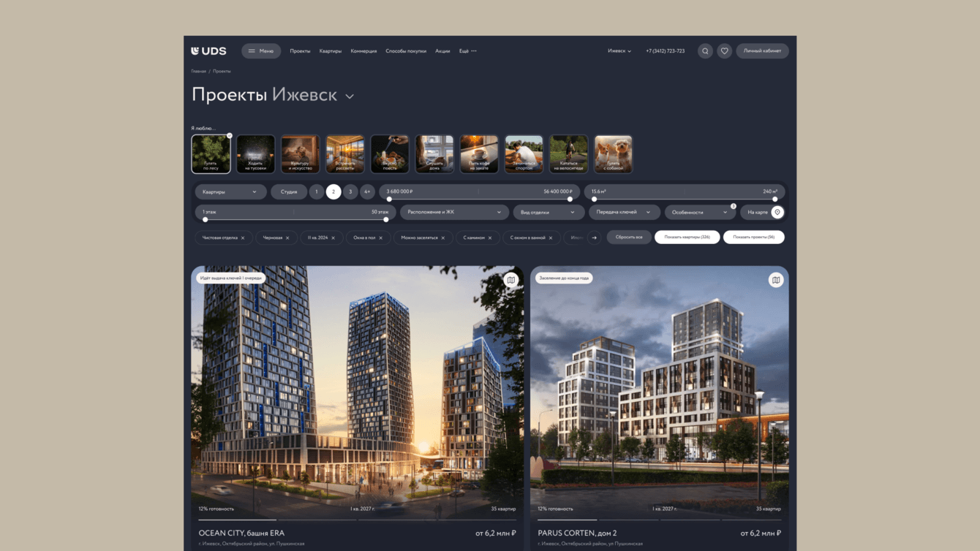Screen dimensions: 980x551
Task: Open favorites via the heart icon
Action: 724,51
